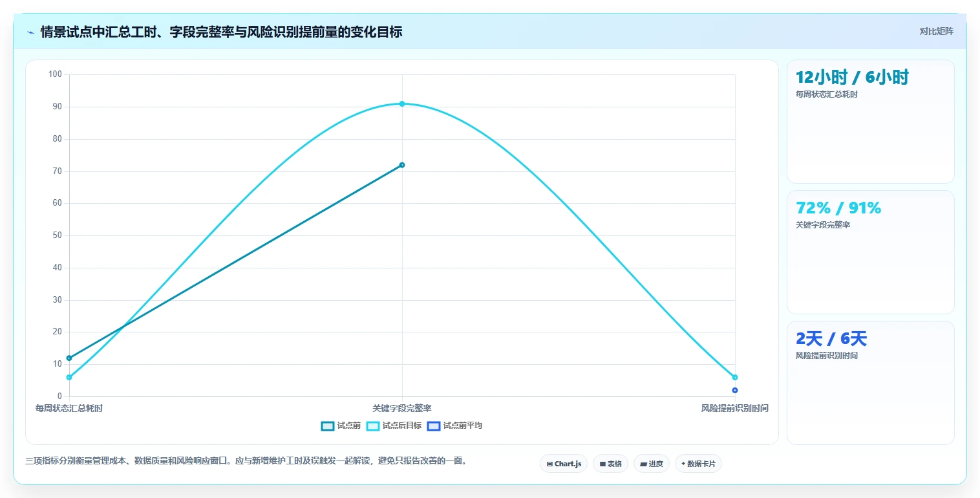Click the 试点前 point at value 12
980x498 pixels.
click(69, 358)
